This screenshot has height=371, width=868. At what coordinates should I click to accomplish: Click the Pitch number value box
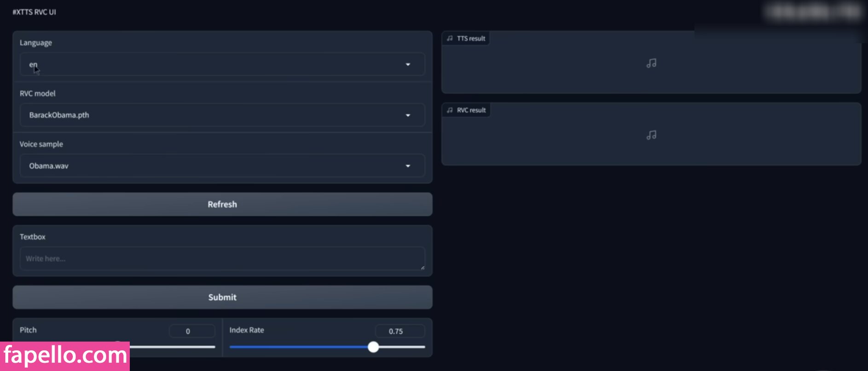191,331
